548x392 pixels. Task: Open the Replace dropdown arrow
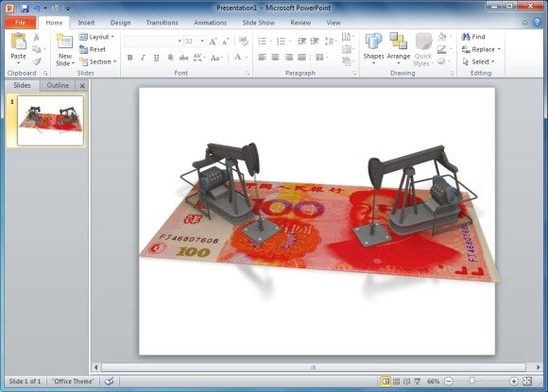[x=499, y=49]
